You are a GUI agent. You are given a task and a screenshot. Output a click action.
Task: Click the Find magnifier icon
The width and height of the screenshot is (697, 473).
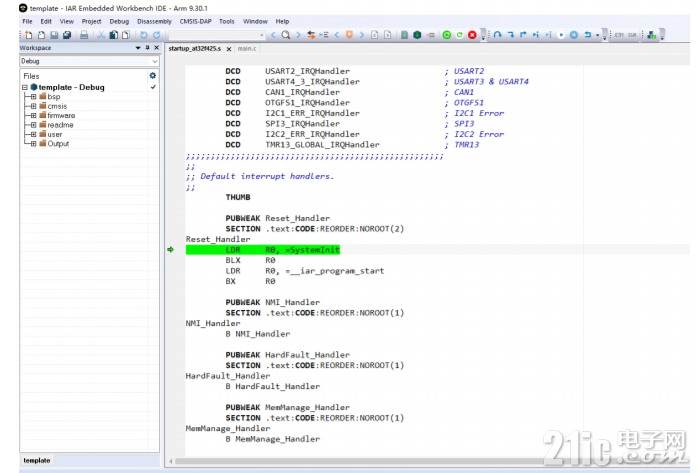286,35
